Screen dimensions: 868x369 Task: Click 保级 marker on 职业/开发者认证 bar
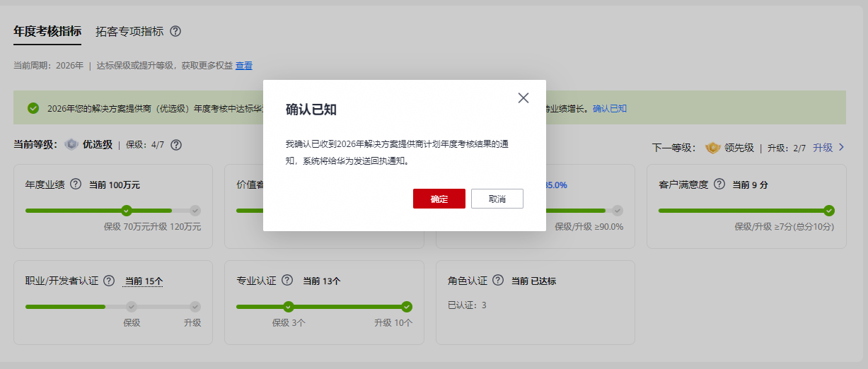click(x=131, y=306)
